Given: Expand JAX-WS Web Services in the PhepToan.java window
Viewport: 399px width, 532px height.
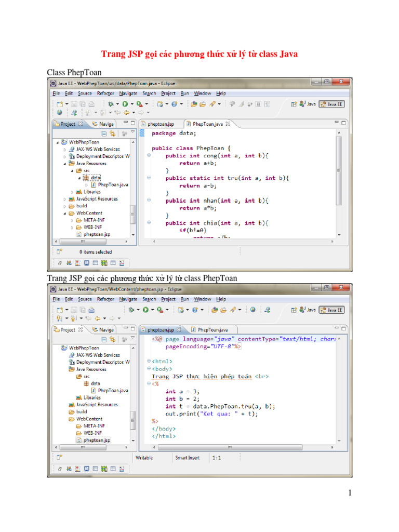Looking at the screenshot, I should pyautogui.click(x=64, y=149).
